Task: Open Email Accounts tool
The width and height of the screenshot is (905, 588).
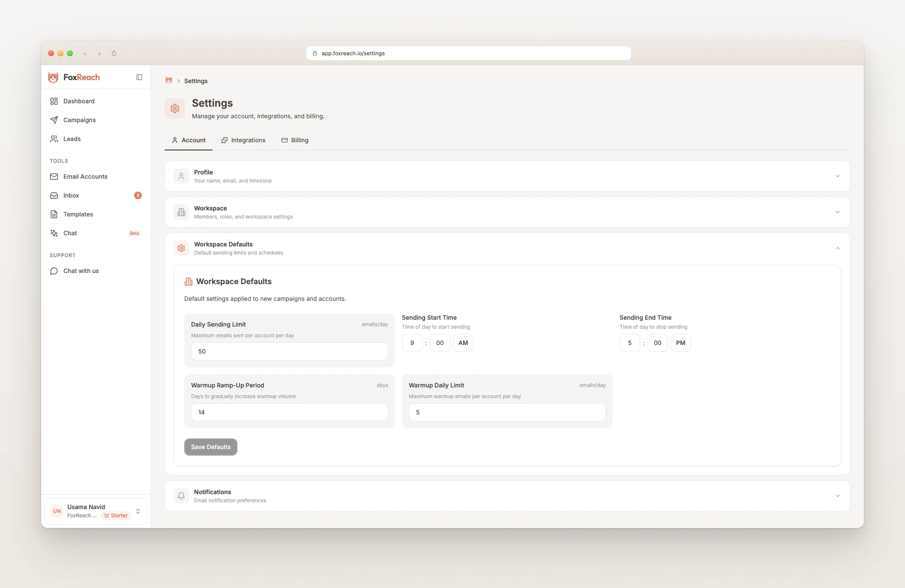Action: (x=85, y=177)
